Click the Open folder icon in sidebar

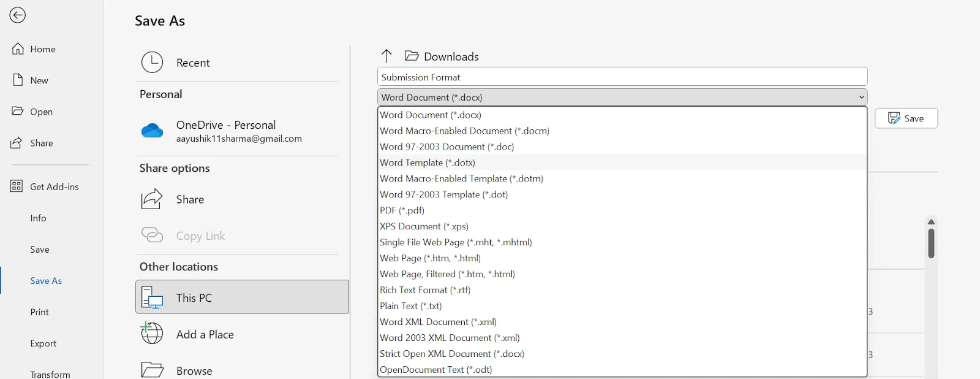[x=18, y=111]
